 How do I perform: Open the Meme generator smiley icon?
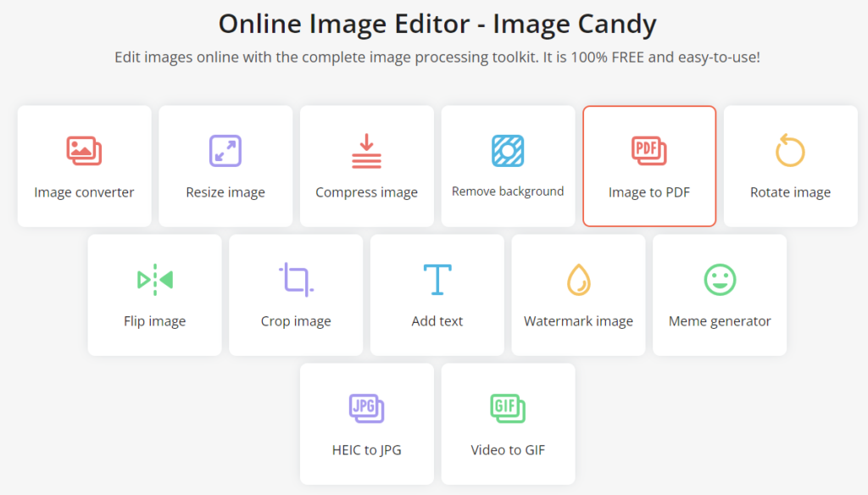coord(720,280)
